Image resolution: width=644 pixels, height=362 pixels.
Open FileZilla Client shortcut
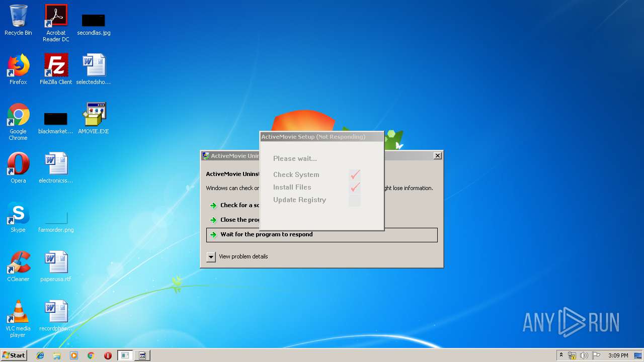coord(56,70)
